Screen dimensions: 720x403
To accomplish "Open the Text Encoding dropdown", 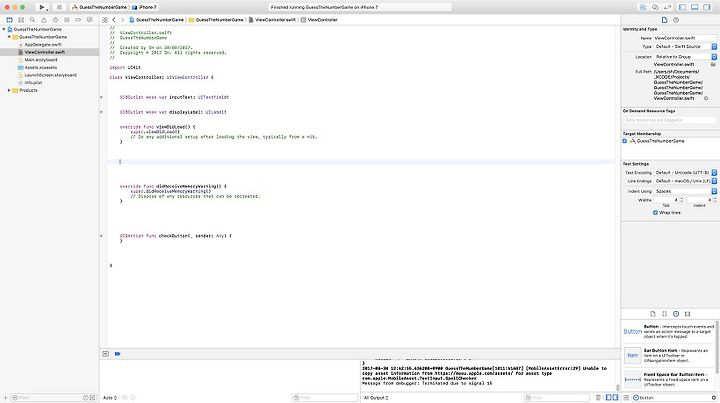I will (x=685, y=173).
